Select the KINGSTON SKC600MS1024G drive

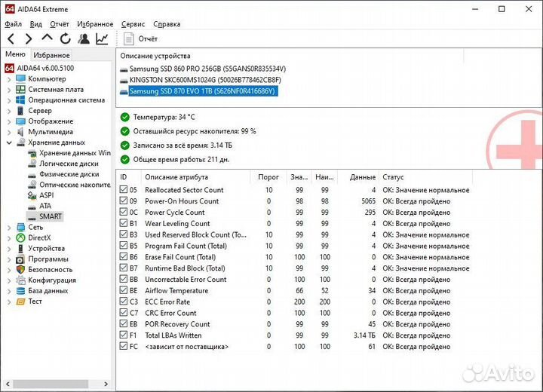[x=205, y=80]
